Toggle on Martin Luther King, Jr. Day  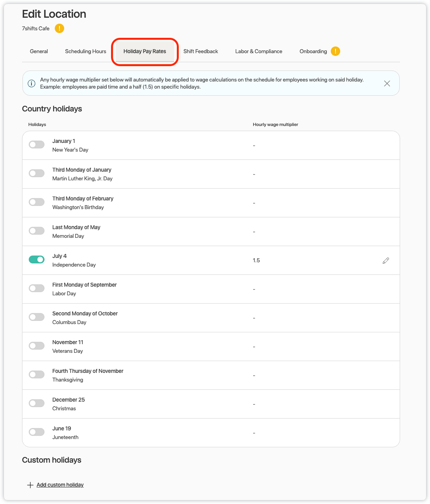37,173
